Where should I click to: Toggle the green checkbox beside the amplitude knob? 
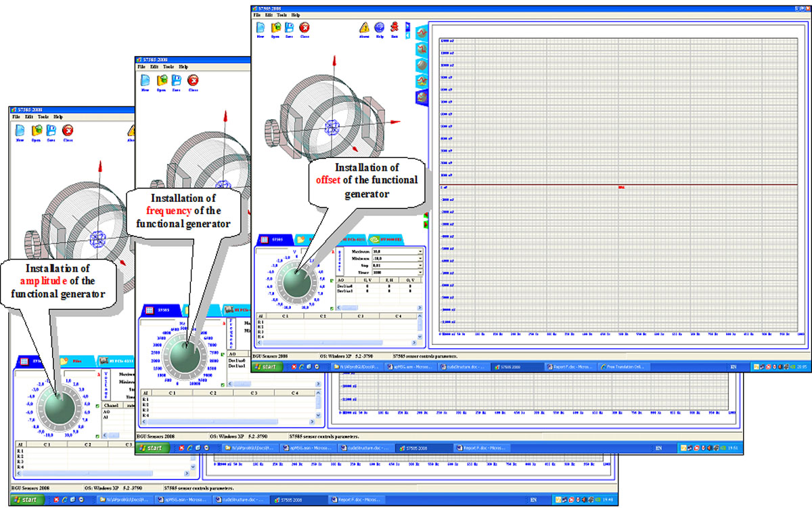pyautogui.click(x=97, y=406)
